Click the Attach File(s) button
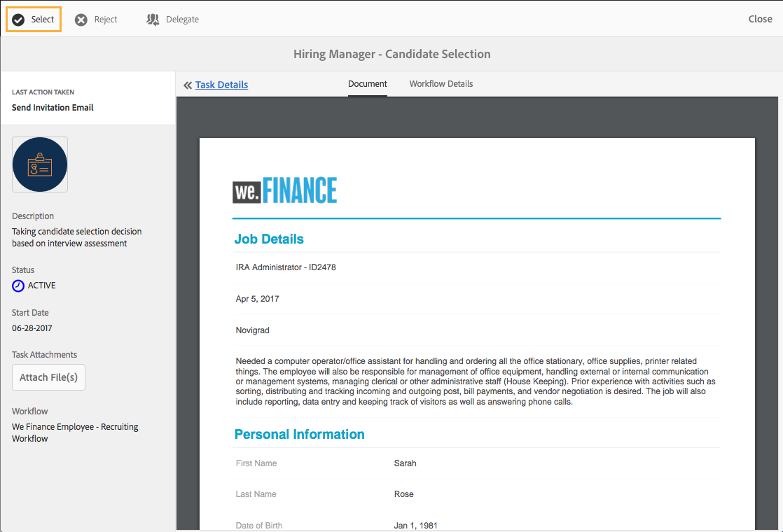This screenshot has height=532, width=783. pos(48,377)
